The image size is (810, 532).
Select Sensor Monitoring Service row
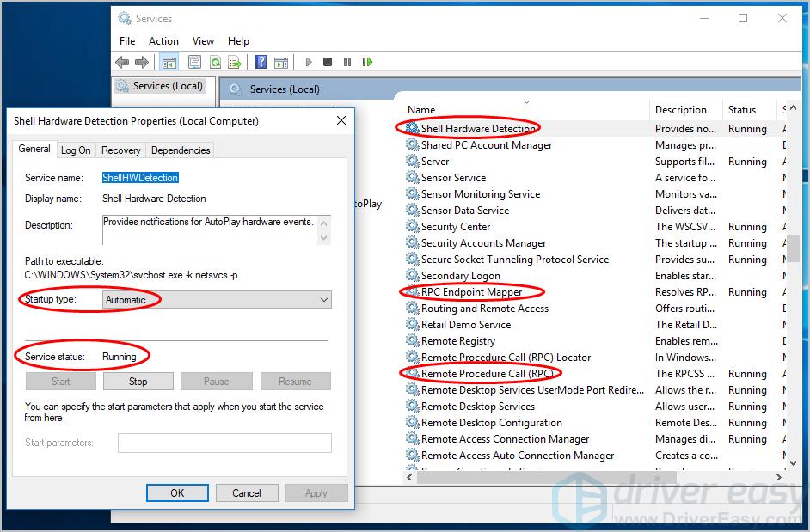pyautogui.click(x=594, y=193)
